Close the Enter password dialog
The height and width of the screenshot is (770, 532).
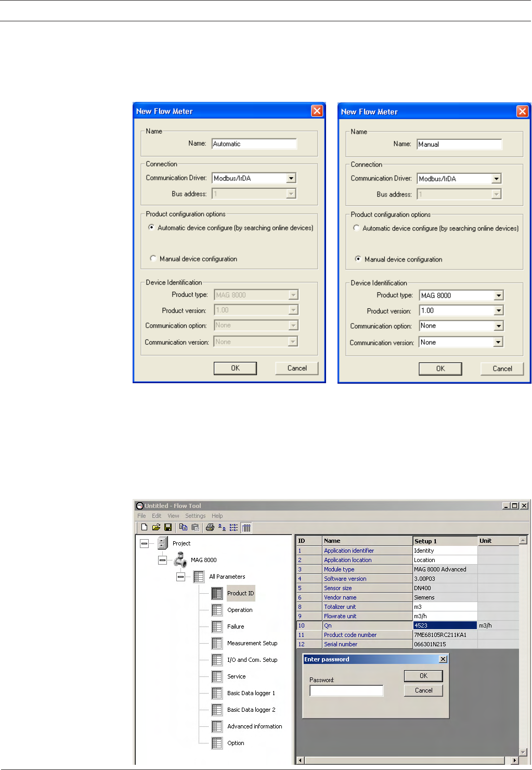[x=443, y=659]
